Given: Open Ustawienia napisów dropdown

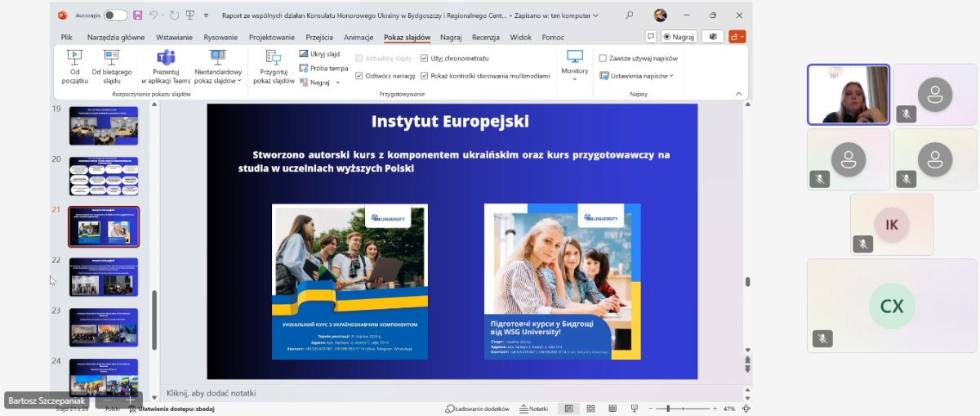Looking at the screenshot, I should point(637,75).
